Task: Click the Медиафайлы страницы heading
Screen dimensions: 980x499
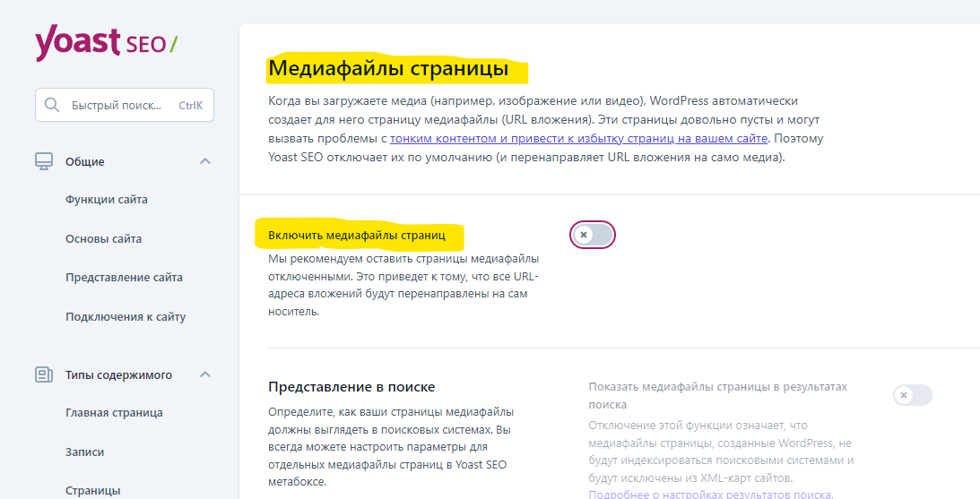Action: point(388,68)
